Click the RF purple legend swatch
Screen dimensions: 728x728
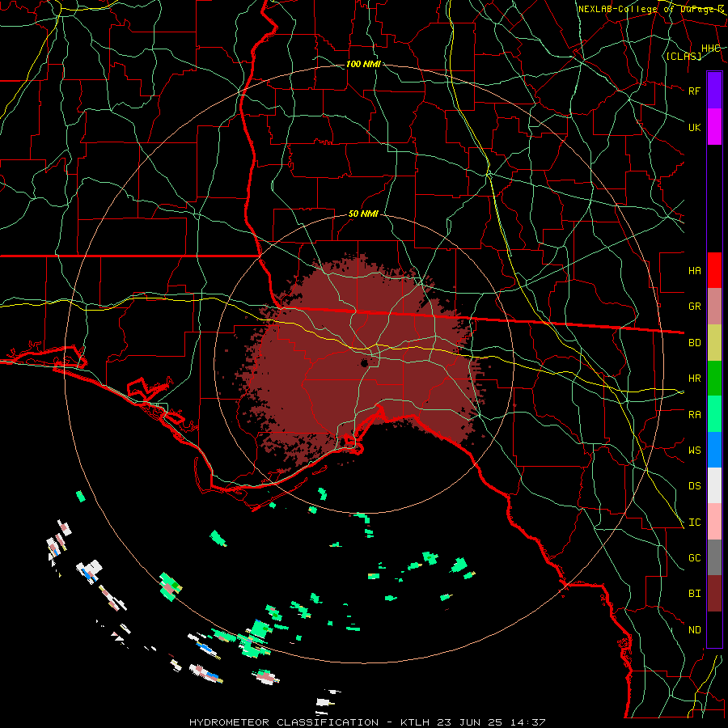(714, 91)
